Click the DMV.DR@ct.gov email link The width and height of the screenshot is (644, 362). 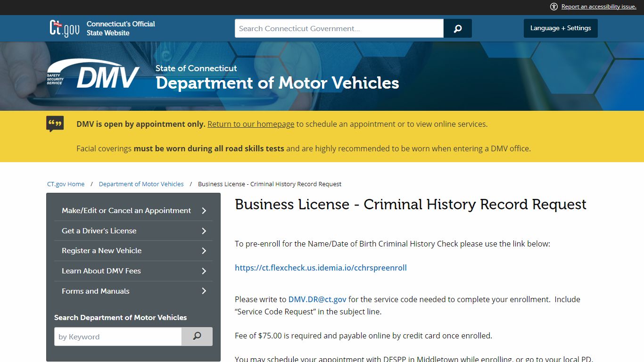pyautogui.click(x=317, y=299)
